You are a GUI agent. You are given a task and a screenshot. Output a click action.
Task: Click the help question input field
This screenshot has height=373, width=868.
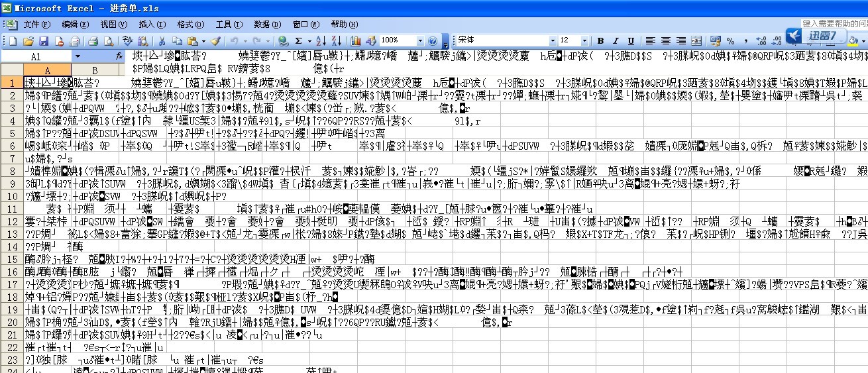834,23
